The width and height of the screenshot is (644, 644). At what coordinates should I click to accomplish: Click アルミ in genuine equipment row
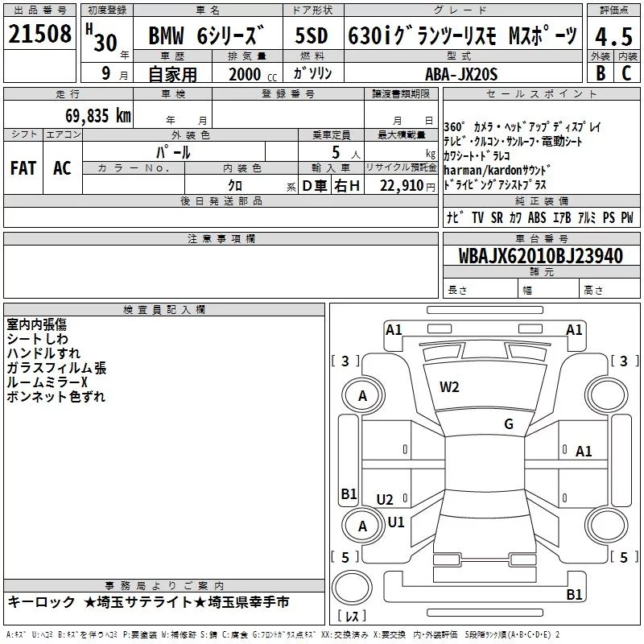click(587, 217)
